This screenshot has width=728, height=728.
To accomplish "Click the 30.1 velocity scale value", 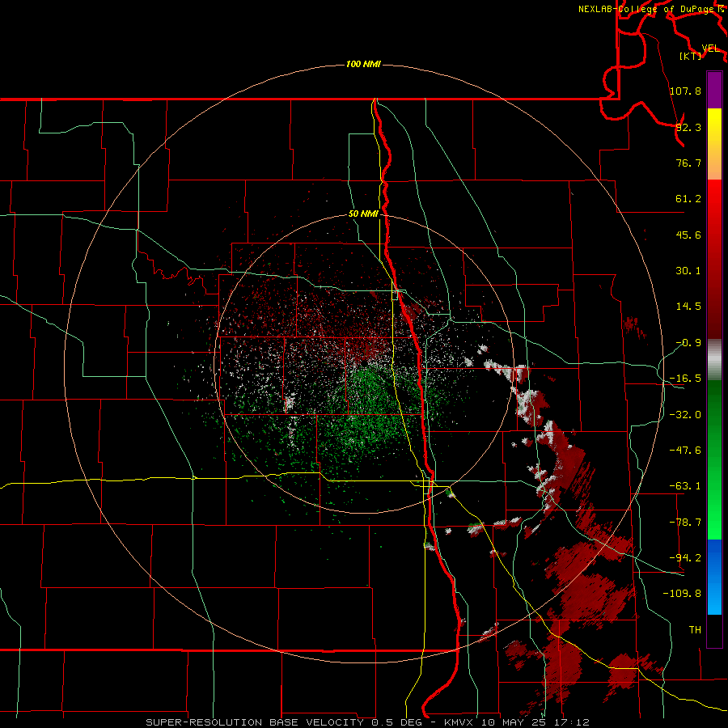I will coord(688,271).
